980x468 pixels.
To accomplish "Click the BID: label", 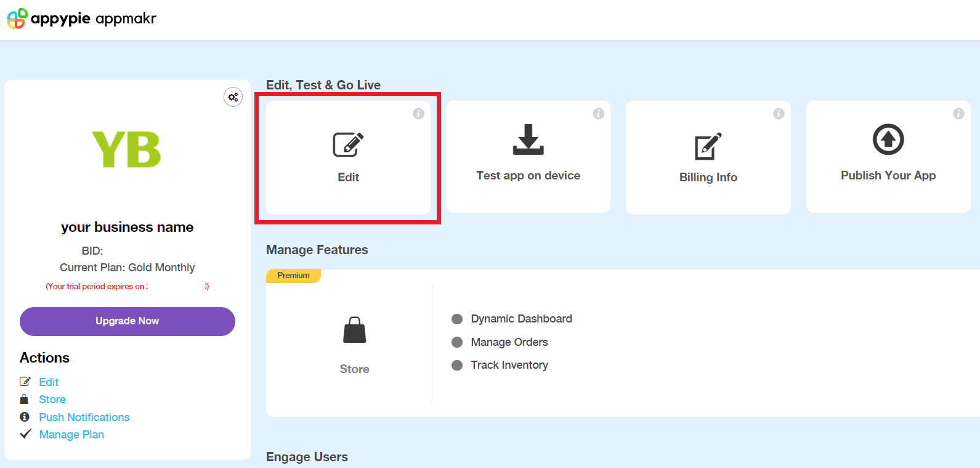I will [x=92, y=251].
